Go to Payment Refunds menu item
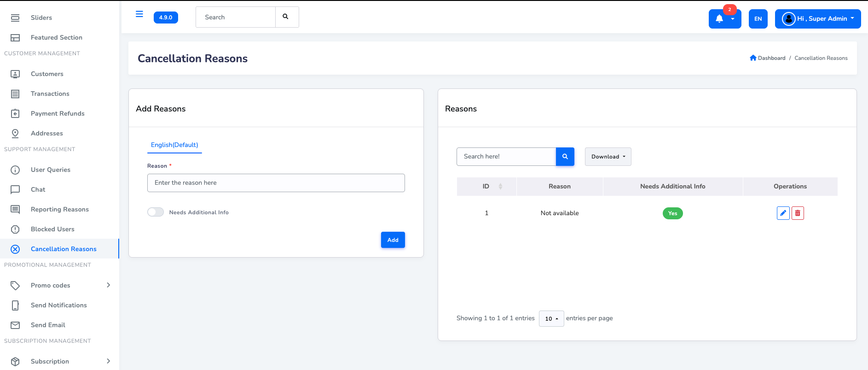 (x=58, y=114)
